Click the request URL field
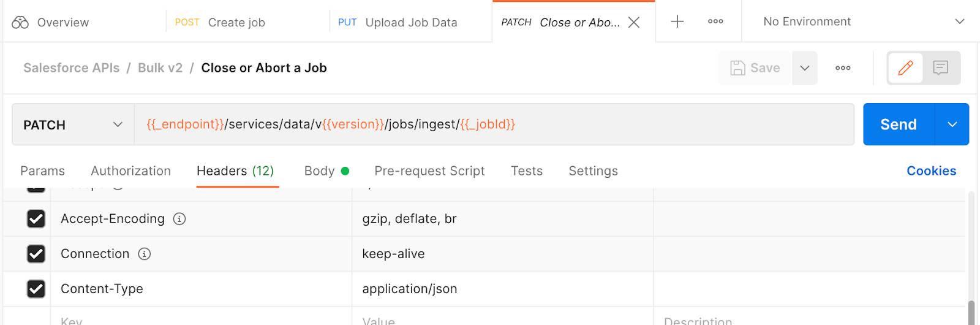This screenshot has height=325, width=980. (494, 124)
